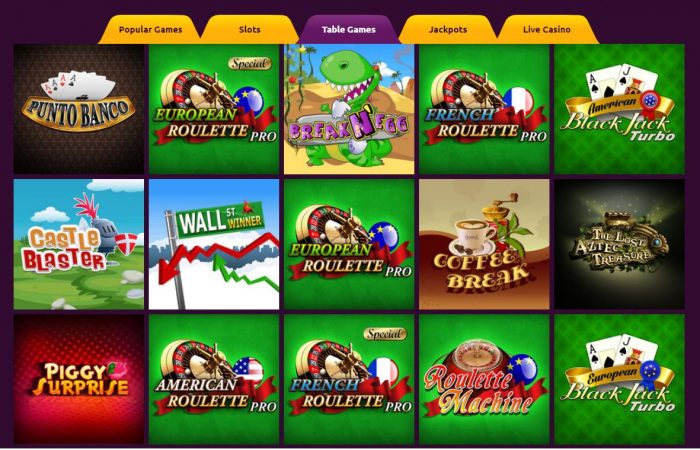Play European BlackJack Turbo
This screenshot has width=700, height=450.
click(619, 379)
